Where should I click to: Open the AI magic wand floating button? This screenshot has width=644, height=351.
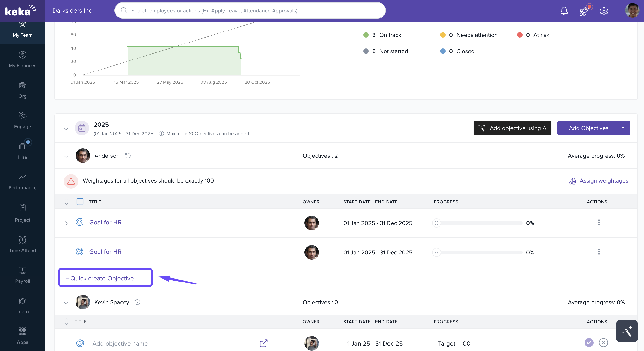click(627, 331)
